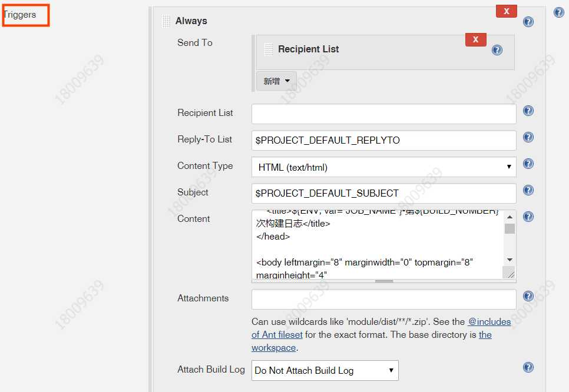Screen dimensions: 569x392
Task: Focus the Recipient List input field
Action: click(383, 114)
